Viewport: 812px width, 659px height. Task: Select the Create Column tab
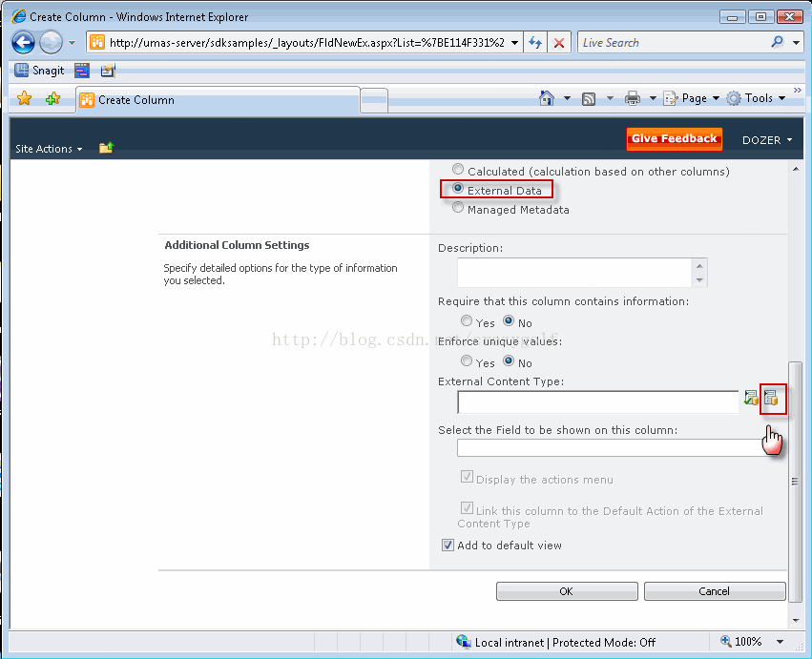[x=218, y=100]
